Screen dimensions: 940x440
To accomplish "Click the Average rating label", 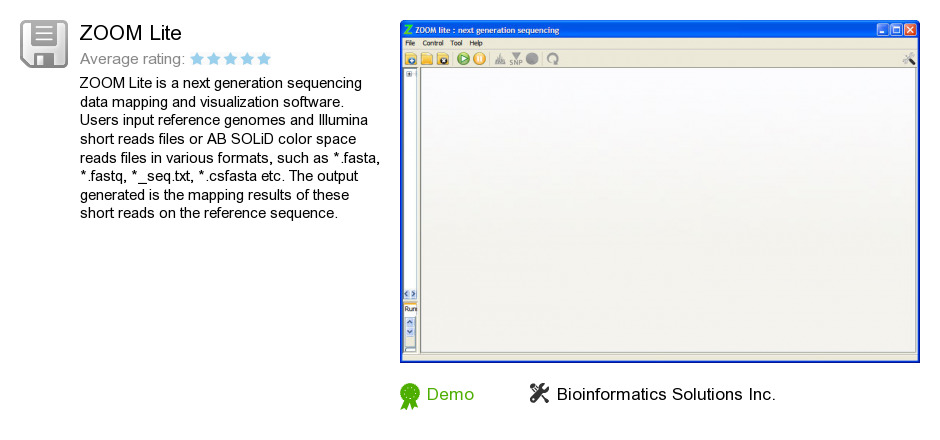I will (x=132, y=59).
